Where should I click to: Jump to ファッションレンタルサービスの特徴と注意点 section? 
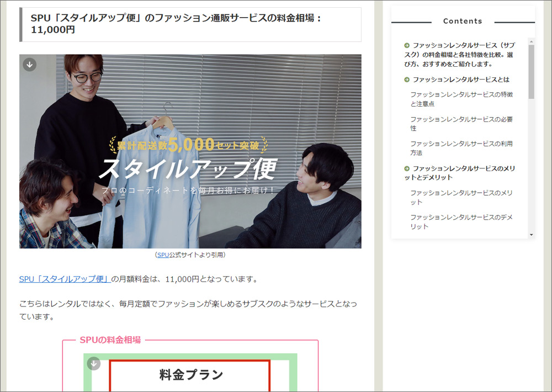pos(461,99)
